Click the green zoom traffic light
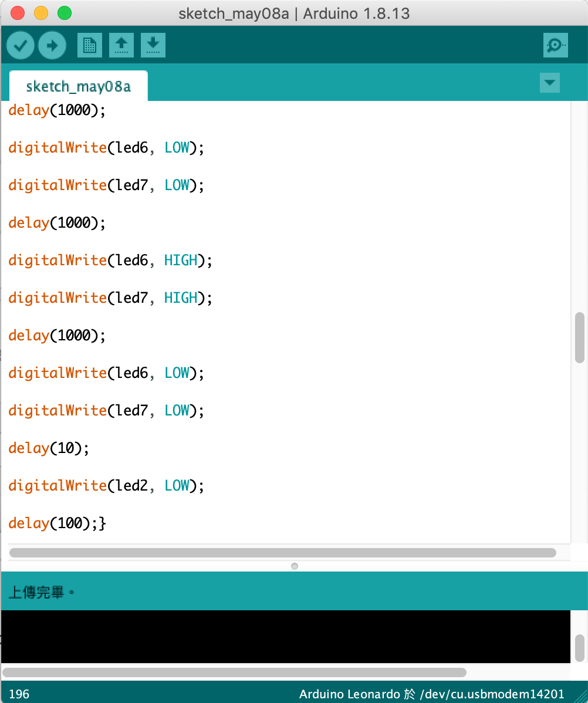The width and height of the screenshot is (588, 703). 65,13
